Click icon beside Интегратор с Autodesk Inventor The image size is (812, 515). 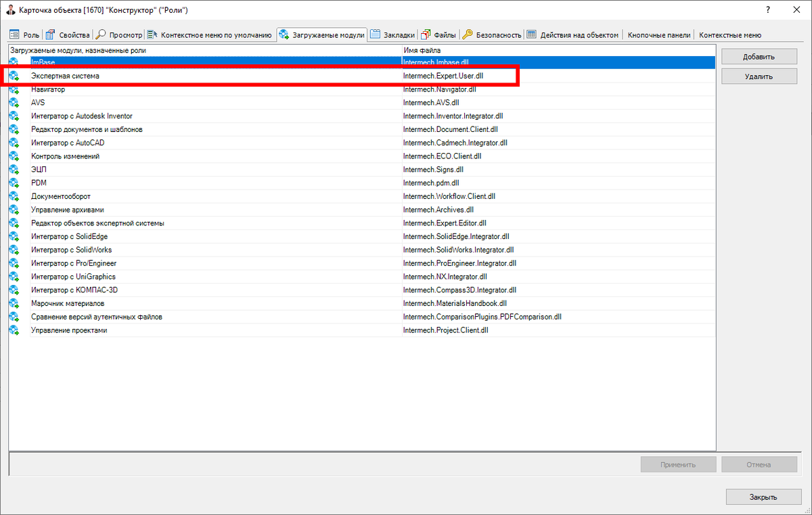pos(14,116)
